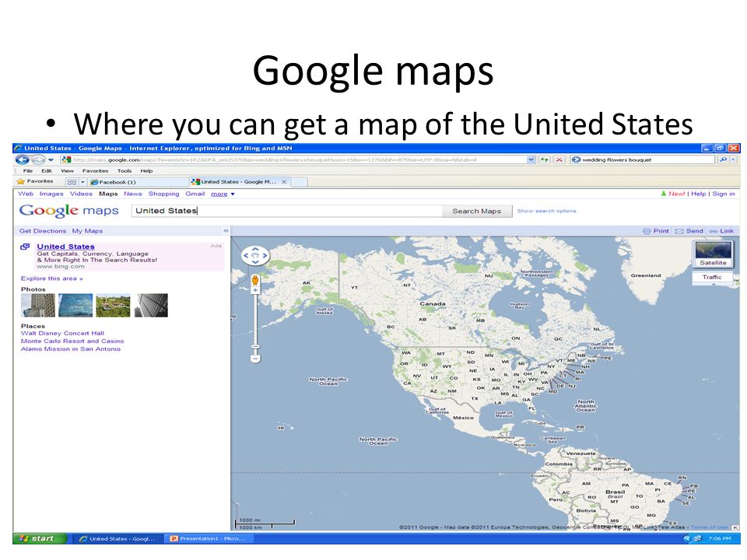Open the Help menu
This screenshot has height=560, width=747.
[146, 171]
